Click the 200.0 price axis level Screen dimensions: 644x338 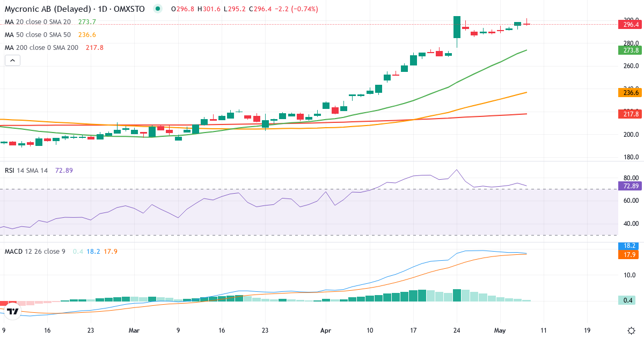click(x=630, y=134)
